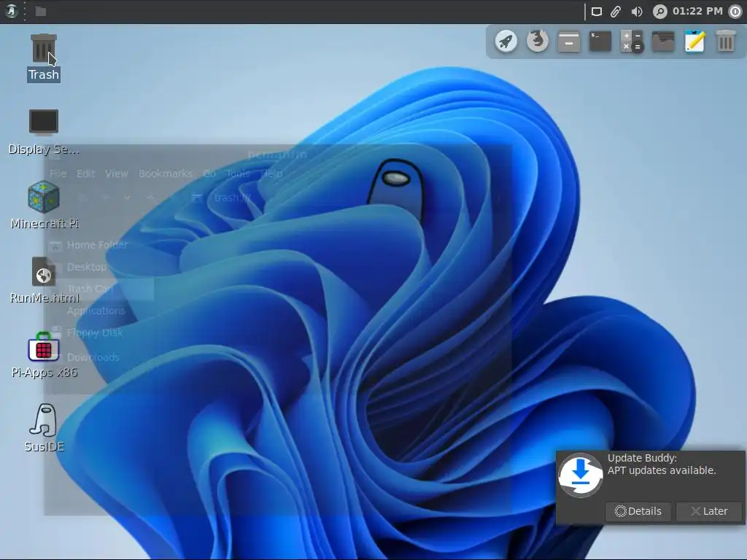Click Details in Update Buddy notification
The width and height of the screenshot is (747, 560).
(638, 511)
